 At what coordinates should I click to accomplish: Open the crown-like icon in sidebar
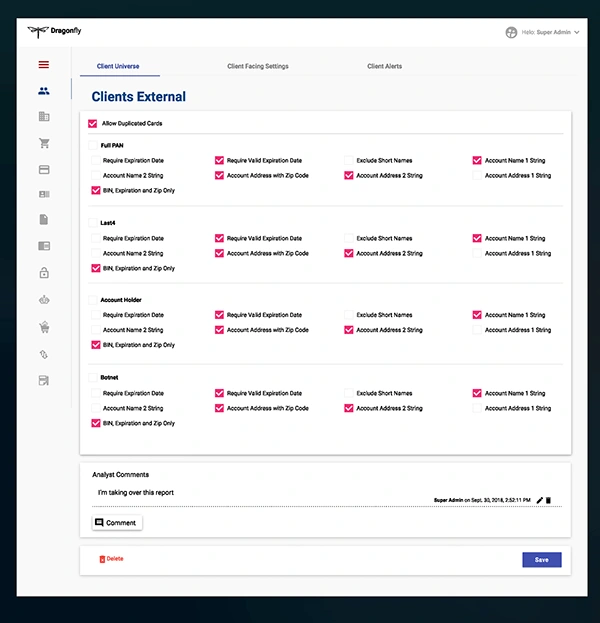pos(44,300)
